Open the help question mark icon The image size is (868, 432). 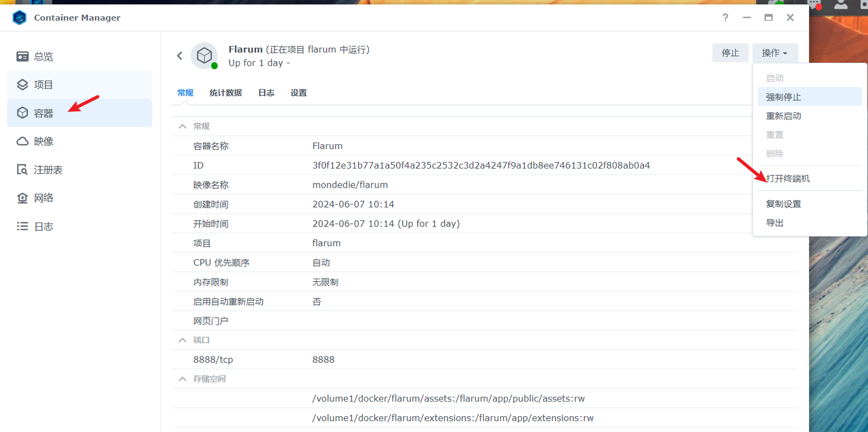tap(725, 17)
